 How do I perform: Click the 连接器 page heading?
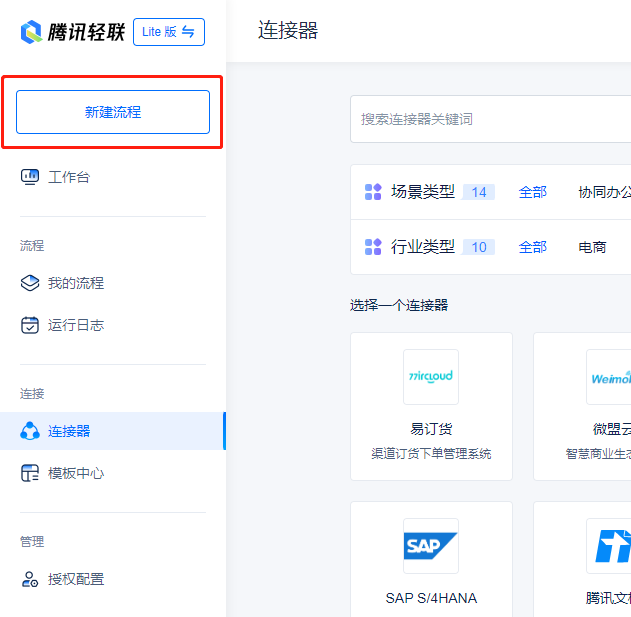[288, 30]
